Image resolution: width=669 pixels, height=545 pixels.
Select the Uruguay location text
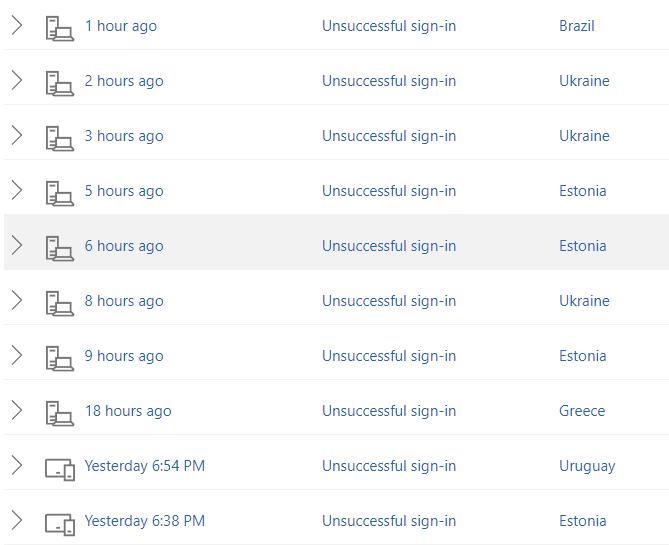(587, 466)
